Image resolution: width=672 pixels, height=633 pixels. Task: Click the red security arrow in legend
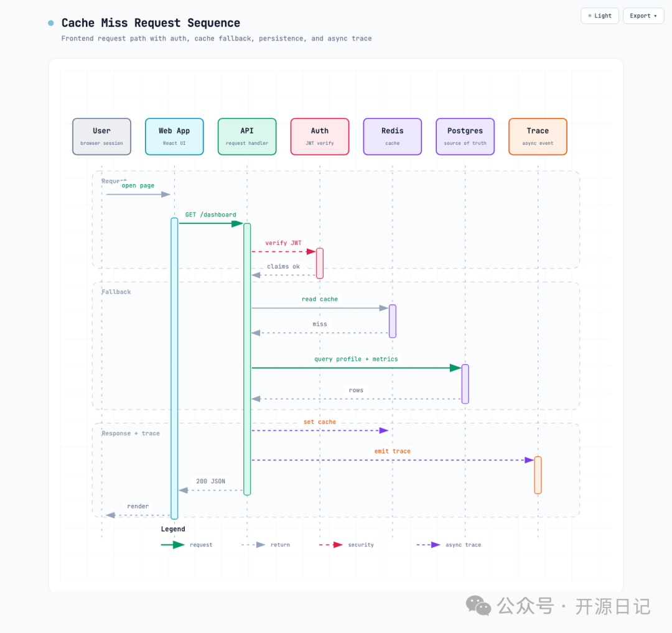pos(331,545)
